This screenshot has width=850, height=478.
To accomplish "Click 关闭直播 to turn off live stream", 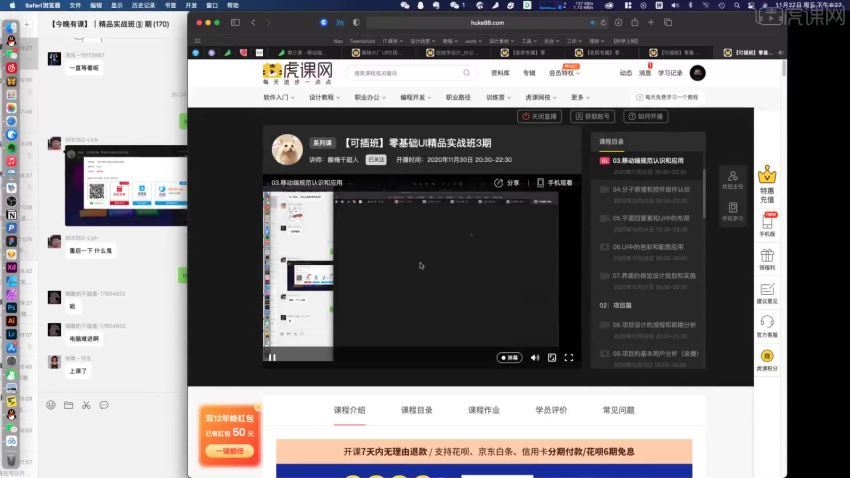I will click(539, 116).
